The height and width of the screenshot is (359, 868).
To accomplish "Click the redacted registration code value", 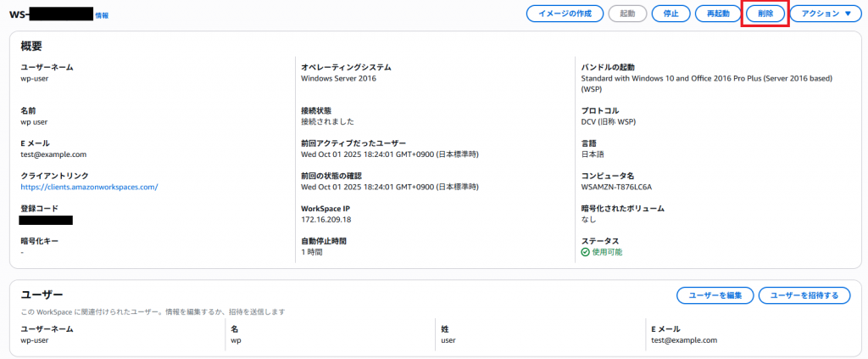I will 46,220.
